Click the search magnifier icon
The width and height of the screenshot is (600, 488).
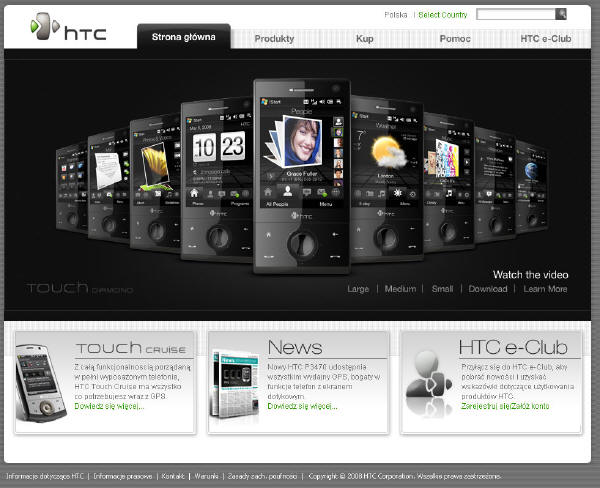pyautogui.click(x=562, y=15)
